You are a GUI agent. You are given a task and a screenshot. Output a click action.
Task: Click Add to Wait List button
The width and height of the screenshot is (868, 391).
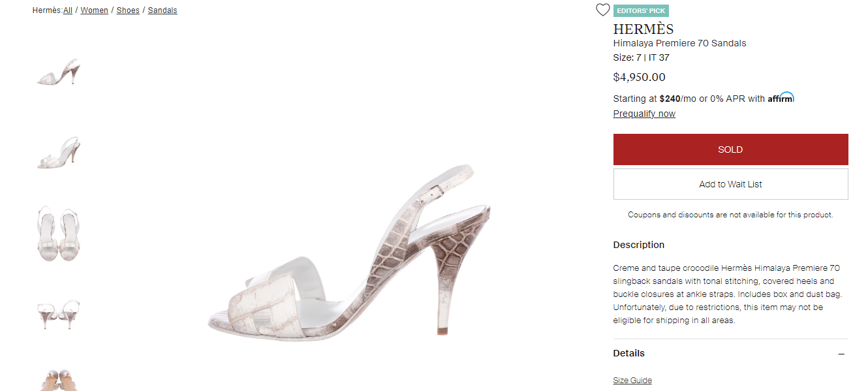(x=730, y=184)
